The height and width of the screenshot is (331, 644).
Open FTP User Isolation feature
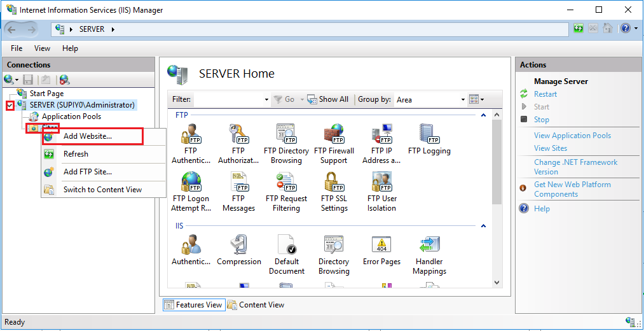click(x=381, y=191)
